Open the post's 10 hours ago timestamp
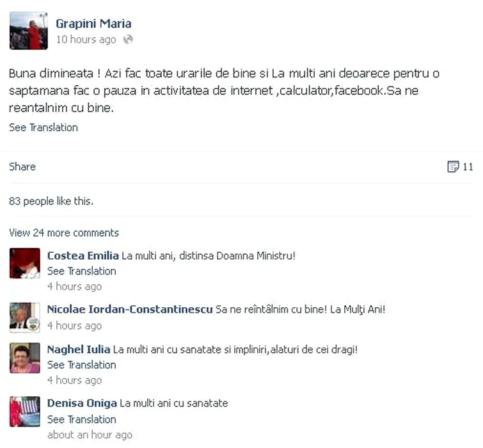Image resolution: width=483 pixels, height=448 pixels. (x=86, y=40)
